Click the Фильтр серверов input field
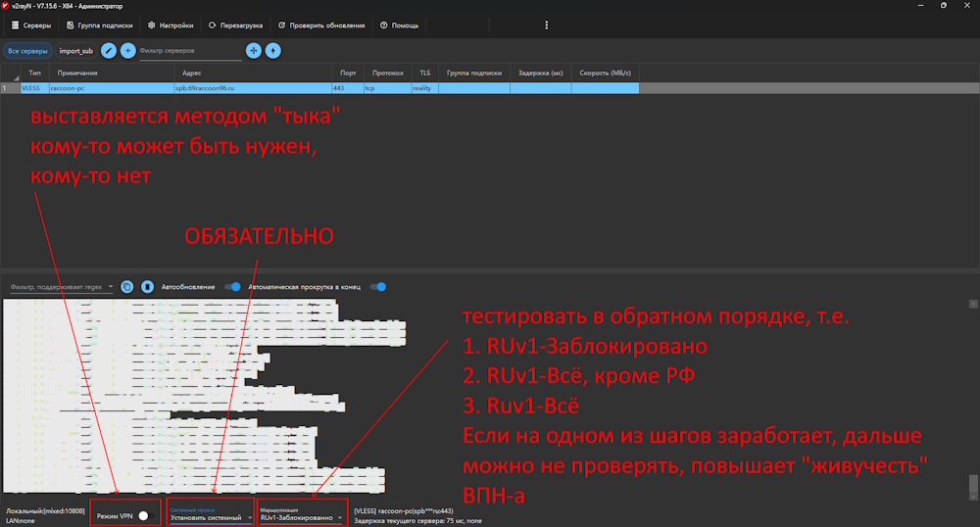The image size is (980, 527). (189, 50)
